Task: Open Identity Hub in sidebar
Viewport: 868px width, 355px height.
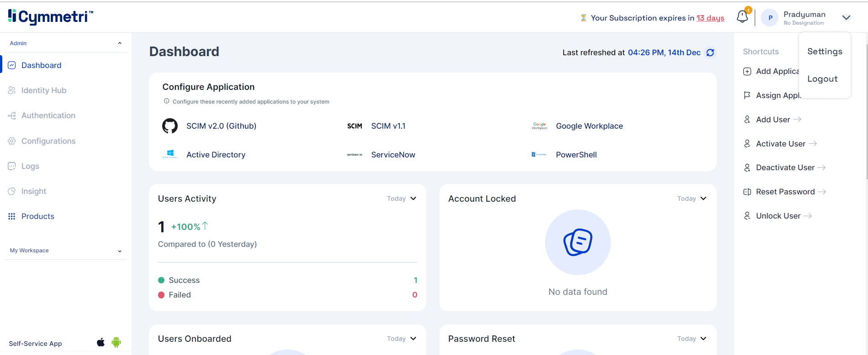Action: (x=44, y=90)
